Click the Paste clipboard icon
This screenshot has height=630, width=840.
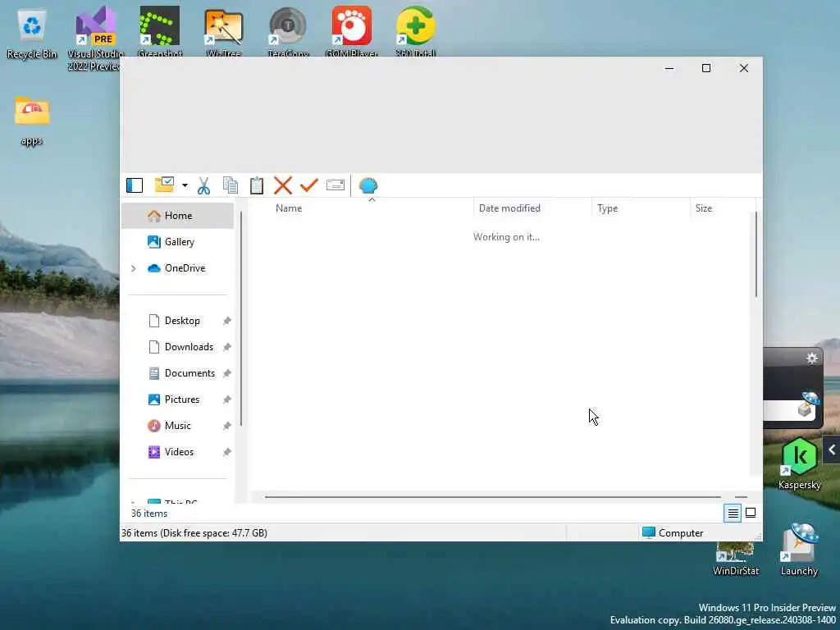pyautogui.click(x=257, y=185)
